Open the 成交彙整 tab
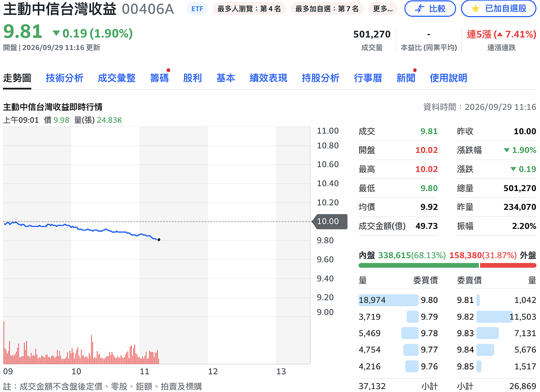This screenshot has height=392, width=540. (117, 78)
